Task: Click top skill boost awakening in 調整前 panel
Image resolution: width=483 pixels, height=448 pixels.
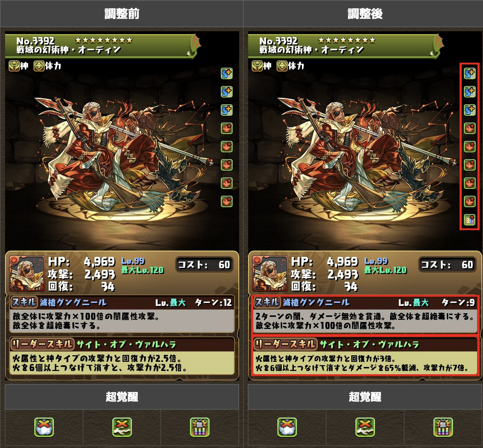Action: click(x=227, y=73)
